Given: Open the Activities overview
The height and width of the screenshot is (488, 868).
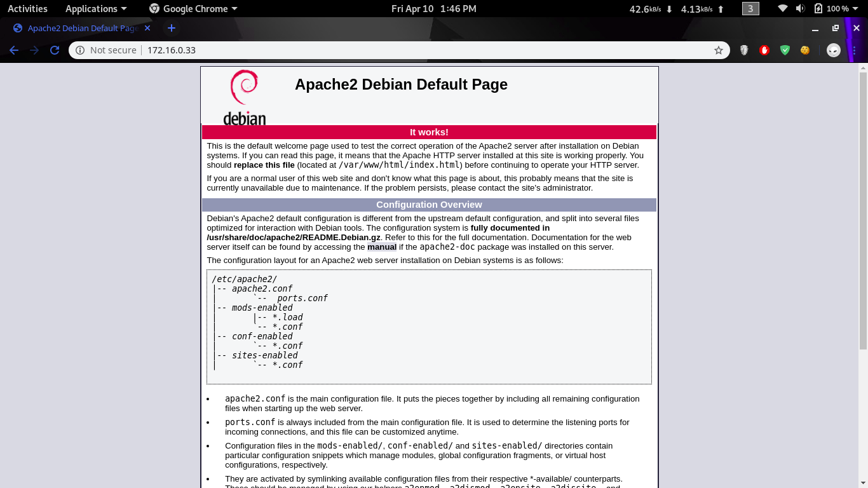Looking at the screenshot, I should click(27, 9).
